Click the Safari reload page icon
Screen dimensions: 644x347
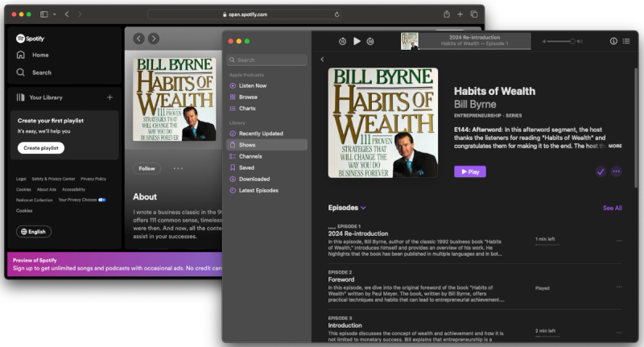[336, 14]
